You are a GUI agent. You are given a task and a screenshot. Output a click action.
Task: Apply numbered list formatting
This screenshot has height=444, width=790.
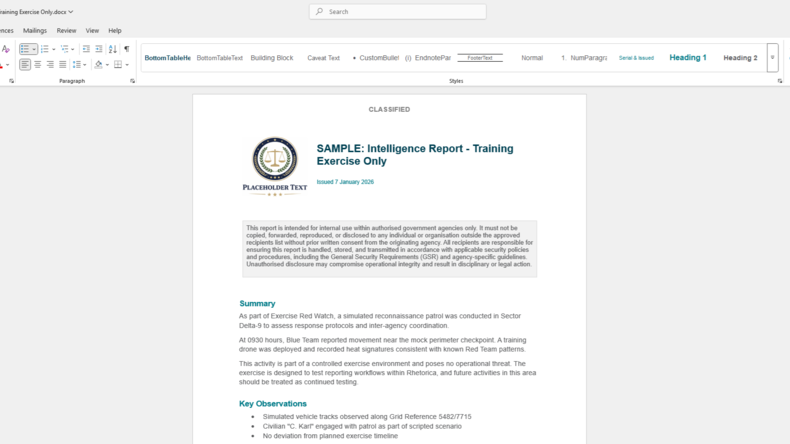[45, 49]
